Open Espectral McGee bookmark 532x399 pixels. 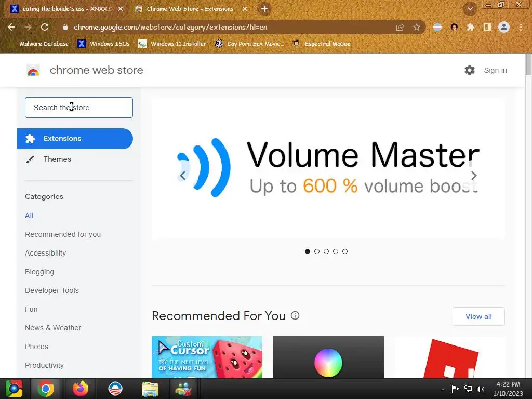[x=322, y=44]
